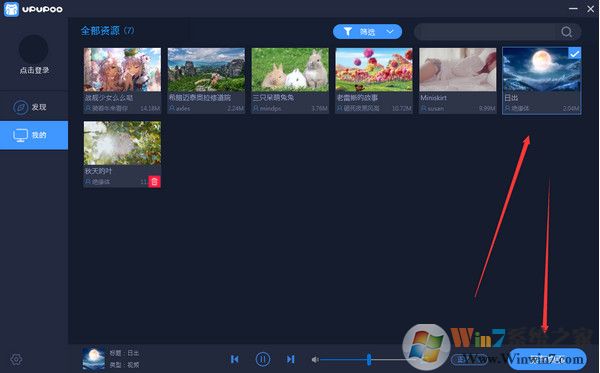600x373 pixels.
Task: Delete the autumn leaves wallpaper using the red trash icon
Action: (154, 182)
